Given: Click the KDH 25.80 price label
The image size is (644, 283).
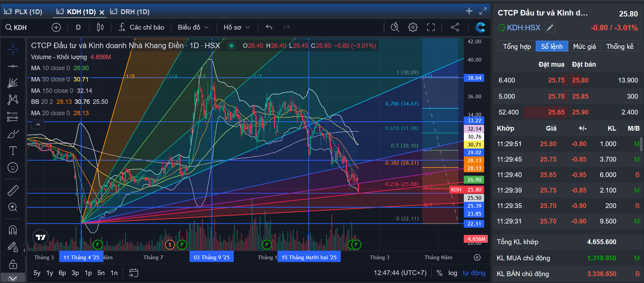Looking at the screenshot, I should [467, 190].
